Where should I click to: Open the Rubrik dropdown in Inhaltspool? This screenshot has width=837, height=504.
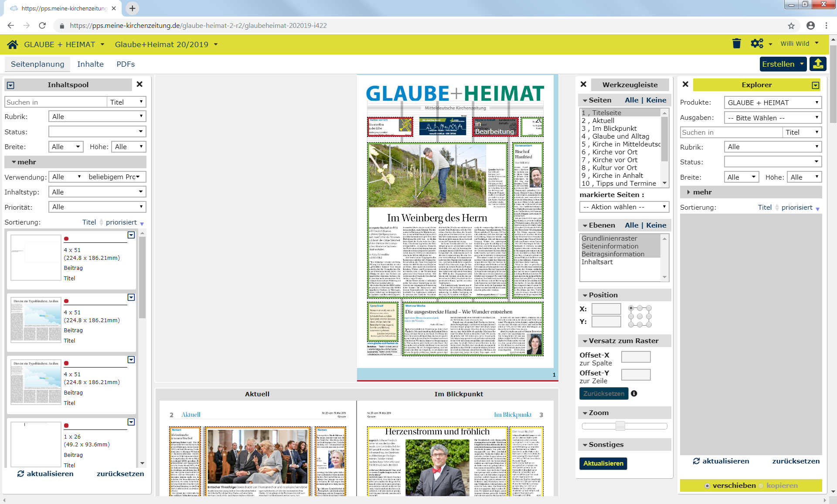pyautogui.click(x=97, y=116)
